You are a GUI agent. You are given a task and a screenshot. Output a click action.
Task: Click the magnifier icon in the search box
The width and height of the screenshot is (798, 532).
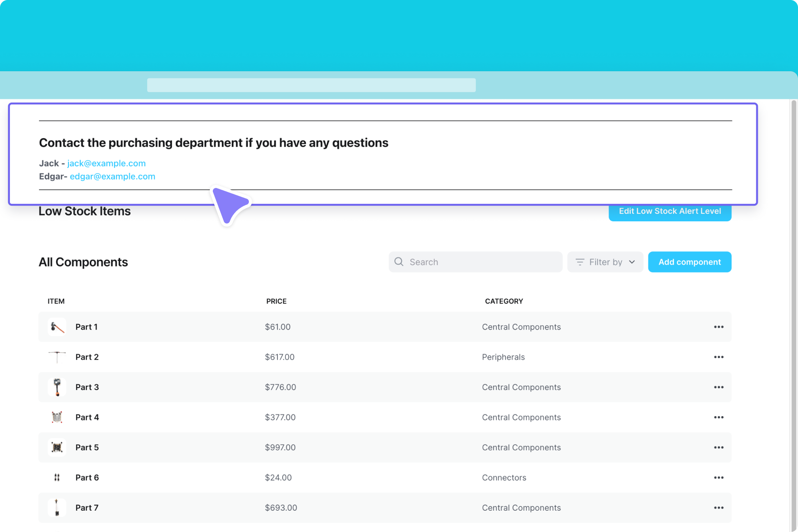[399, 262]
